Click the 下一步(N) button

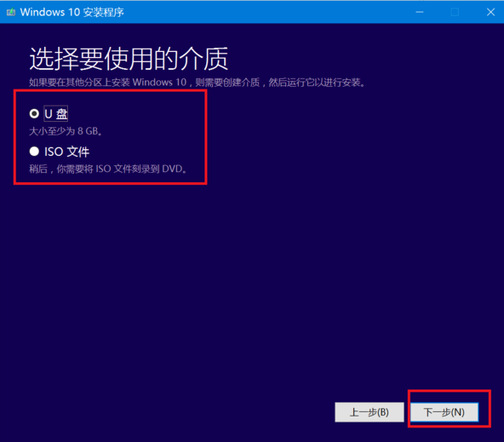444,412
